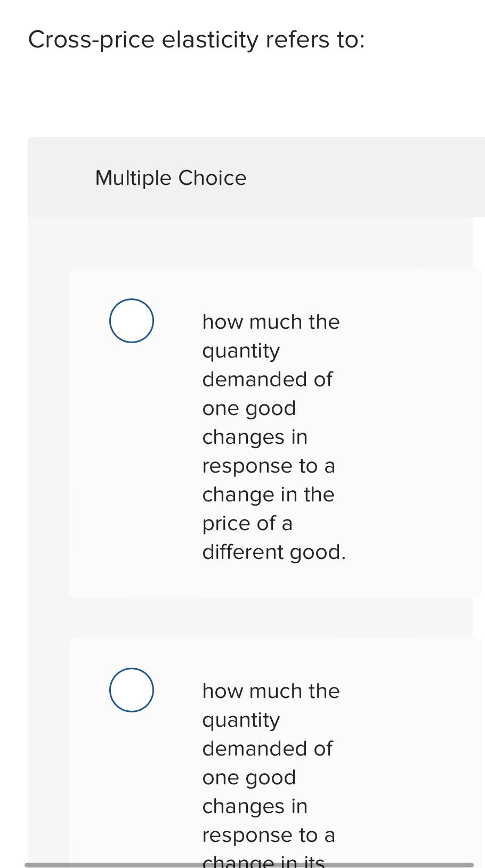Click the Multiple Choice header bar
Image resolution: width=485 pixels, height=868 pixels.
256,177
